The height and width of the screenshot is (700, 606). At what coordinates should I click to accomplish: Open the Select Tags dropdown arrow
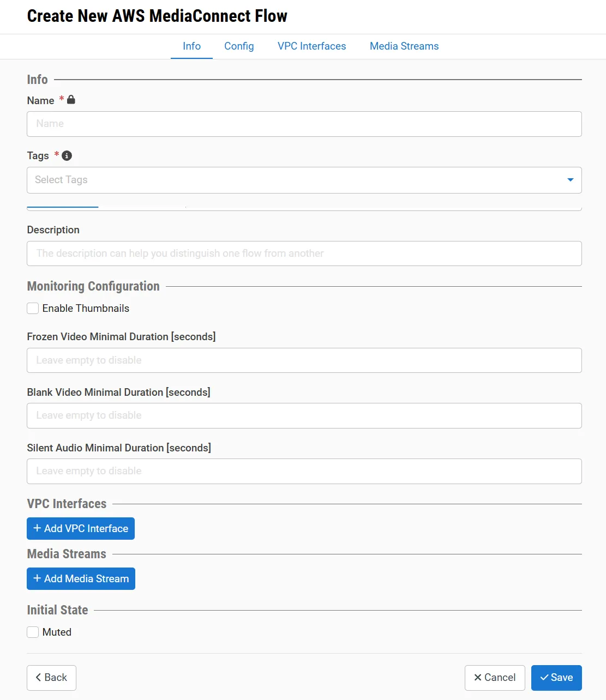(x=571, y=180)
